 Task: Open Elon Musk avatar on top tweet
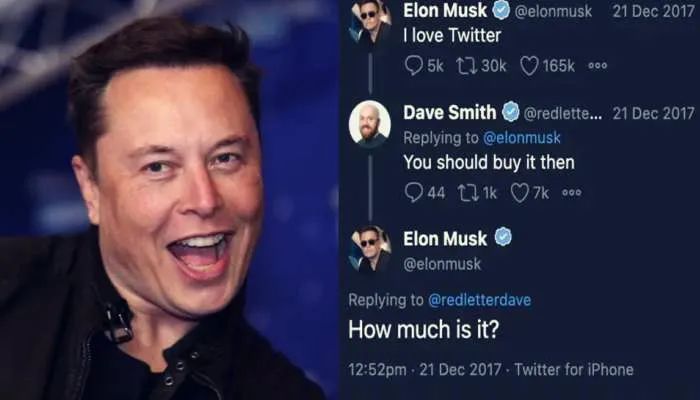click(370, 20)
